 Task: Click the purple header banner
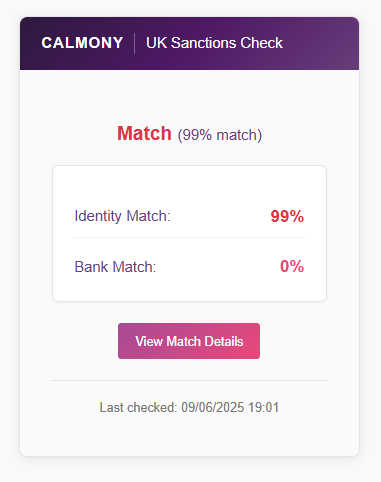click(x=189, y=43)
